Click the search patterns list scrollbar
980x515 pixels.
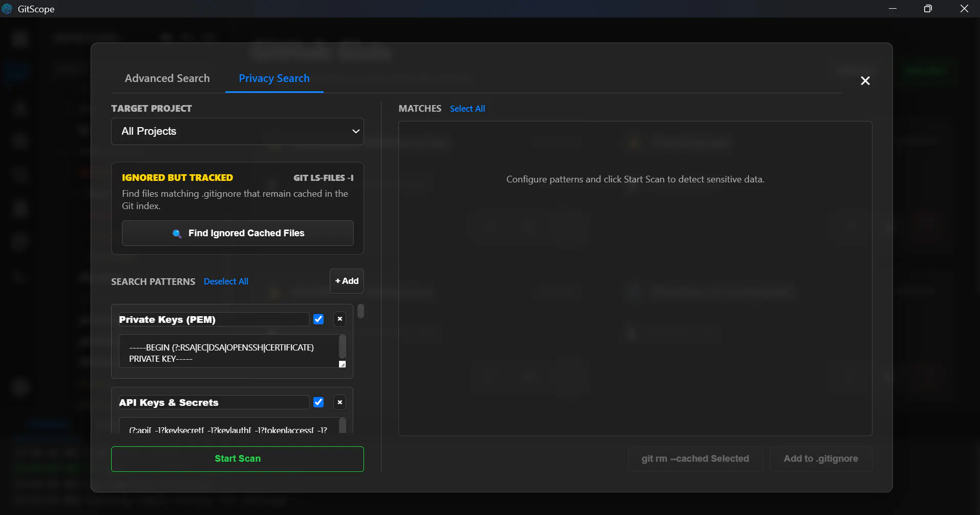[x=360, y=311]
